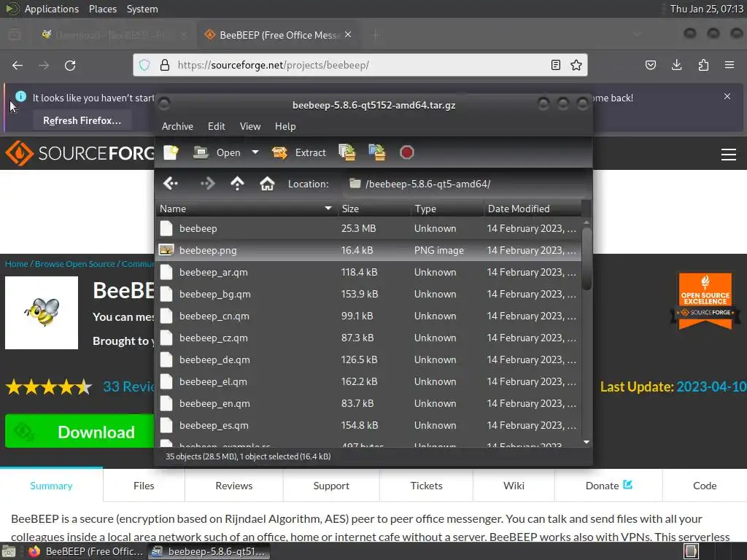Select beebeep_cz.qm file
Viewport: 747px width, 560px height.
click(x=368, y=338)
